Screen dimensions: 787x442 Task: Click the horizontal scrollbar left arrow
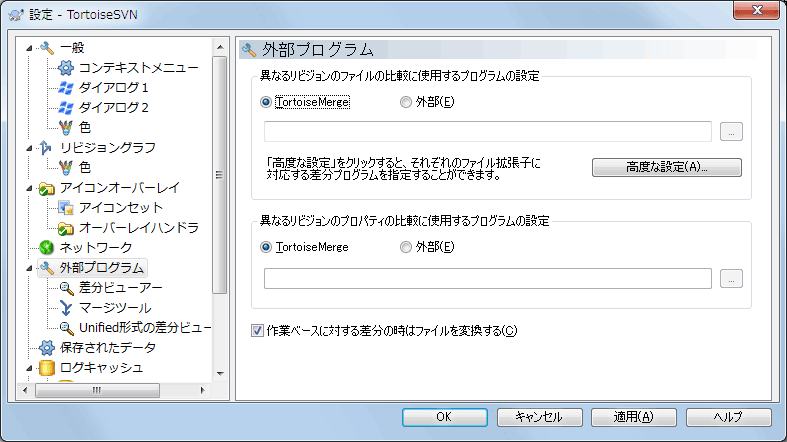[25, 390]
